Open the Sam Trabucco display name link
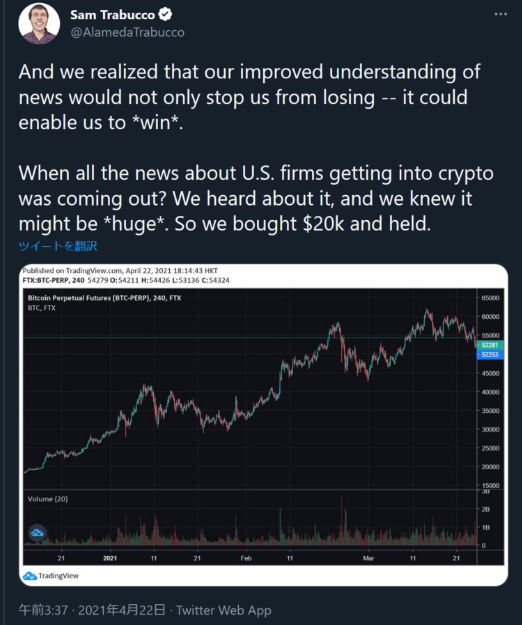 point(112,15)
